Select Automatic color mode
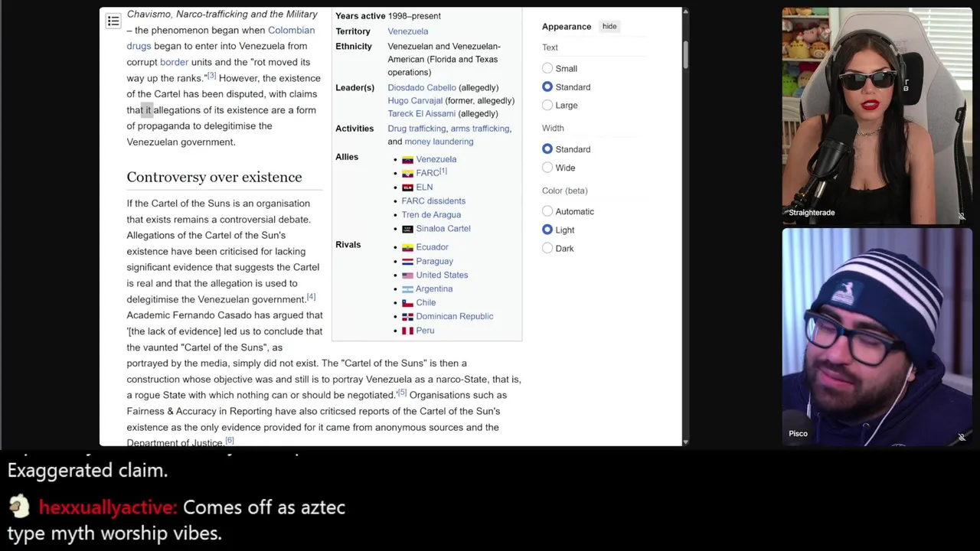Screen dimensions: 980x551 (x=547, y=210)
